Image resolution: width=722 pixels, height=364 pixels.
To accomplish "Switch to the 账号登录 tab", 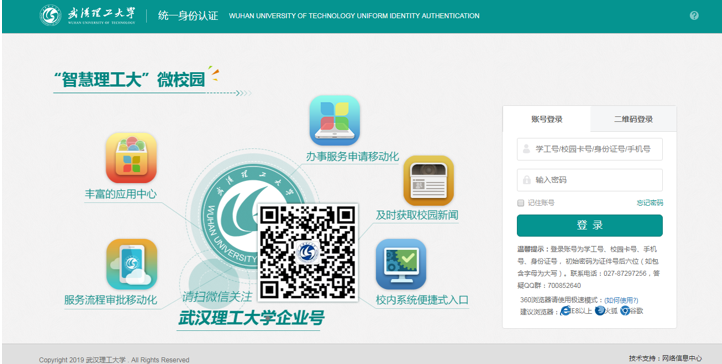I will click(x=547, y=119).
